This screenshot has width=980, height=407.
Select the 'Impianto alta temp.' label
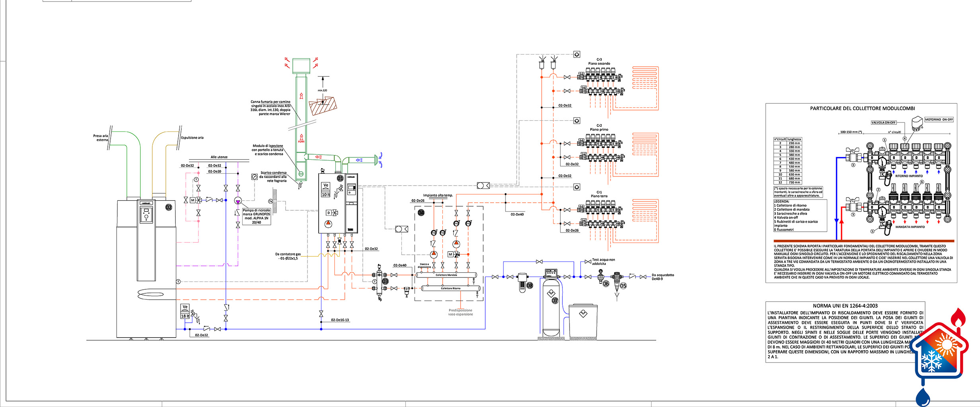click(x=438, y=195)
